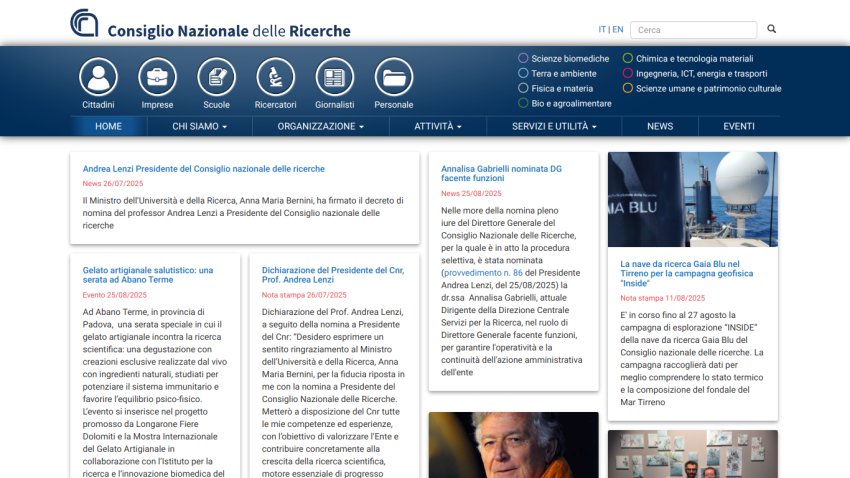Select the Bio e agroalimentare green circle

523,103
